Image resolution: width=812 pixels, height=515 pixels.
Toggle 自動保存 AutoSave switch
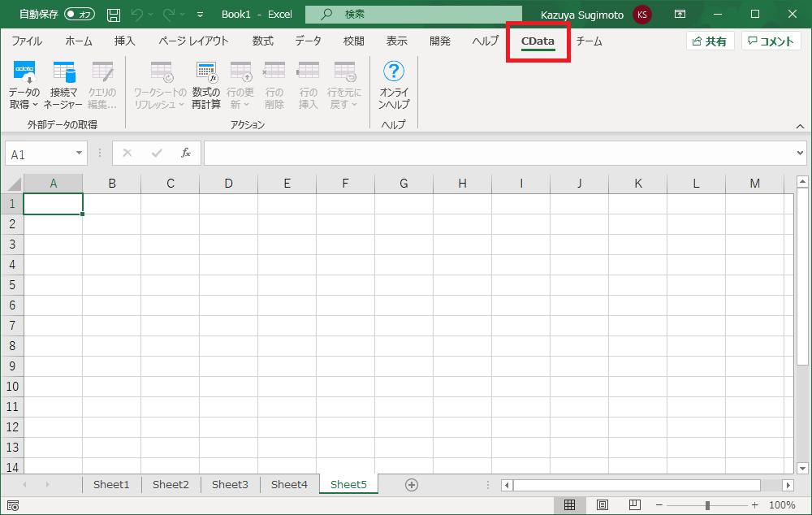[x=79, y=15]
